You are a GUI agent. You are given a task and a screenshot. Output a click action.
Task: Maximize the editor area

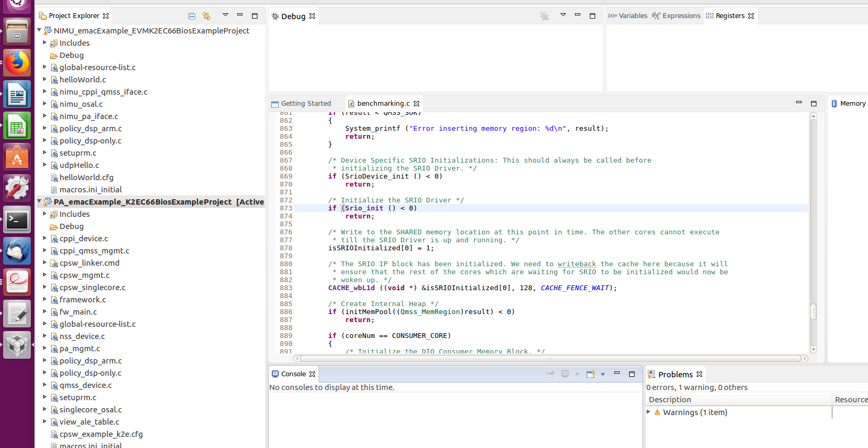click(x=813, y=103)
